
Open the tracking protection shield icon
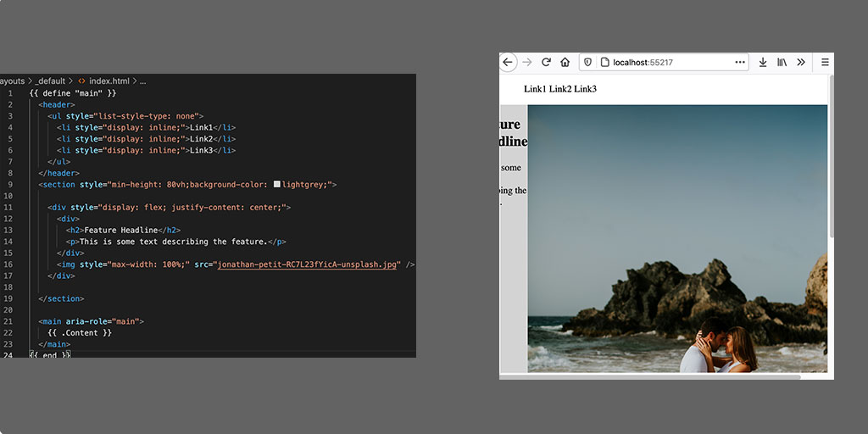coord(589,62)
